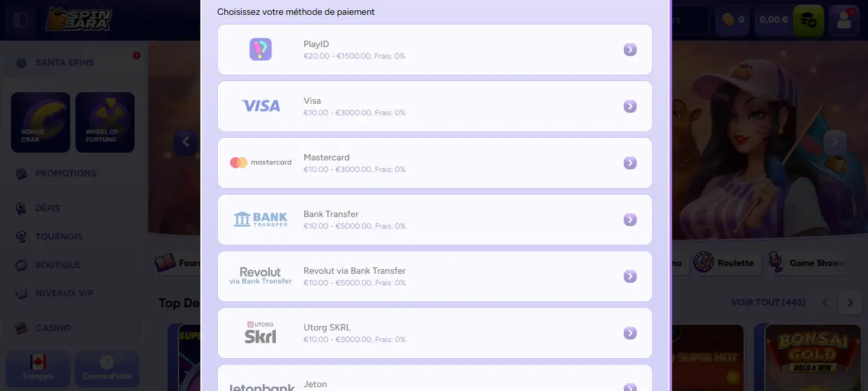Viewport: 868px width, 391px height.
Task: Open the Wheel of Fortune tile
Action: [104, 122]
